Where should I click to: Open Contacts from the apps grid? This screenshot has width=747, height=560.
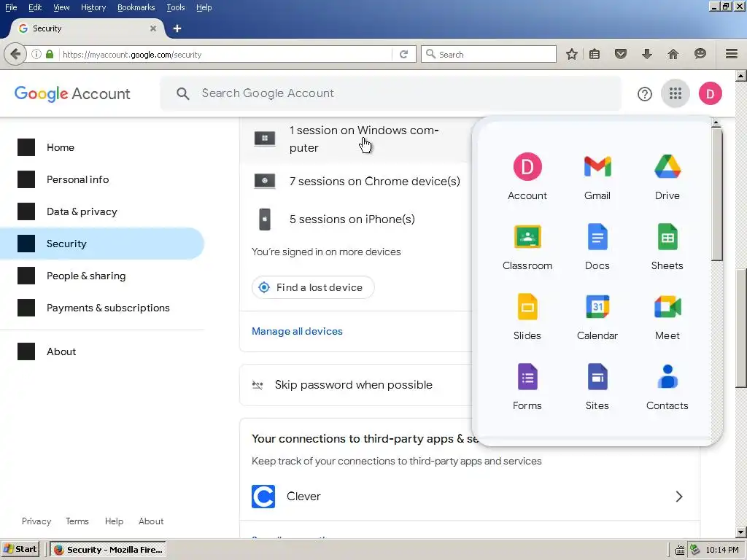(x=667, y=386)
